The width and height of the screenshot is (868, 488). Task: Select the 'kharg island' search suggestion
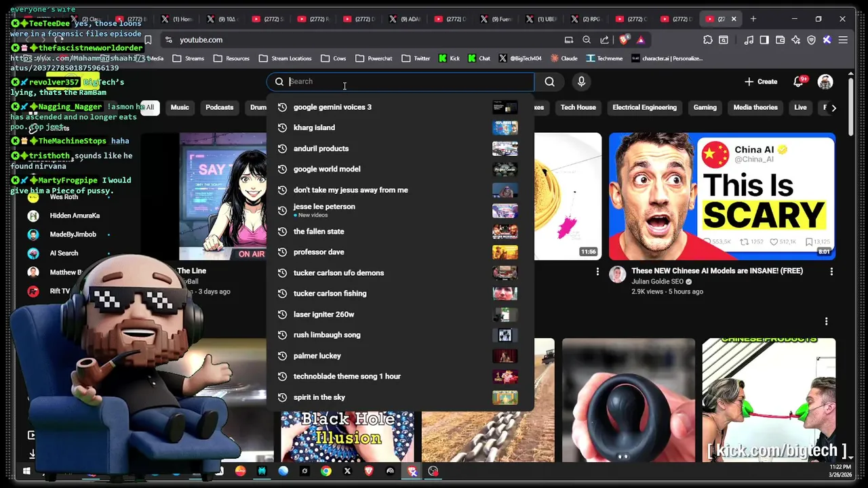pyautogui.click(x=400, y=127)
